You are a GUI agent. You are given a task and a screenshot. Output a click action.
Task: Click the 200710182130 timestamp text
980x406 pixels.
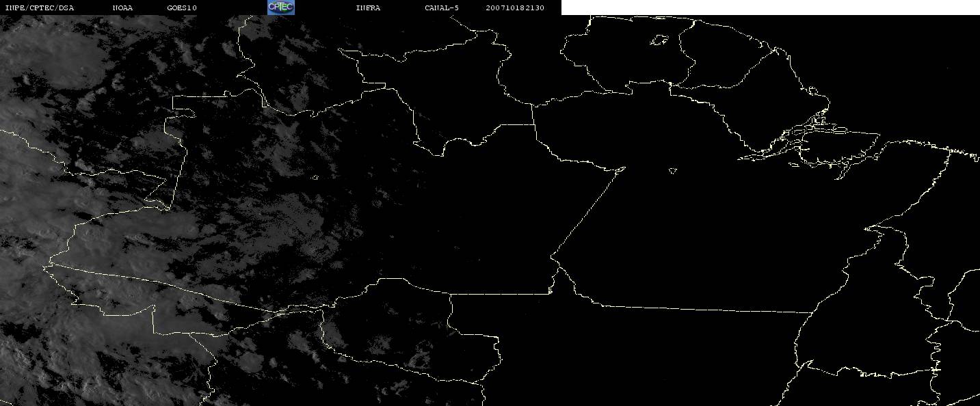pyautogui.click(x=515, y=8)
